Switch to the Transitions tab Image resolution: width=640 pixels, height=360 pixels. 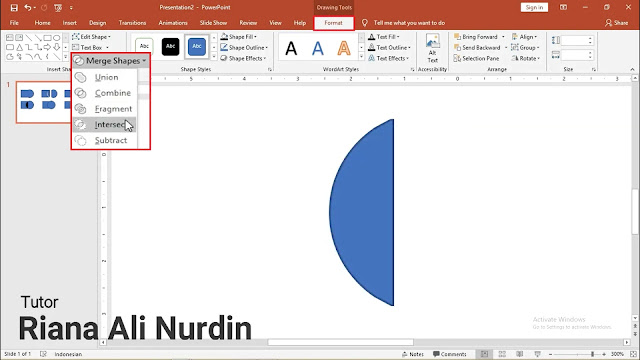pos(132,23)
